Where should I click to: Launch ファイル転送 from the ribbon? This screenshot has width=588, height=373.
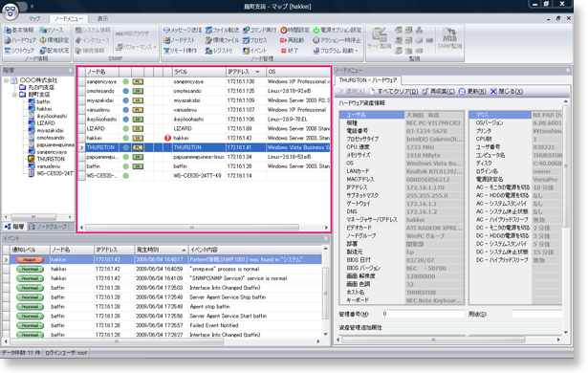click(222, 30)
